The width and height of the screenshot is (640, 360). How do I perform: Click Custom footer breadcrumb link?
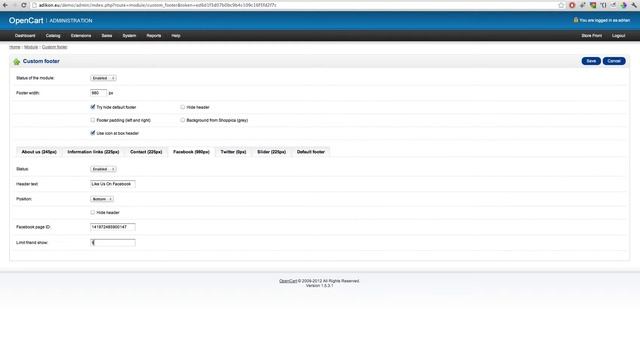point(54,47)
